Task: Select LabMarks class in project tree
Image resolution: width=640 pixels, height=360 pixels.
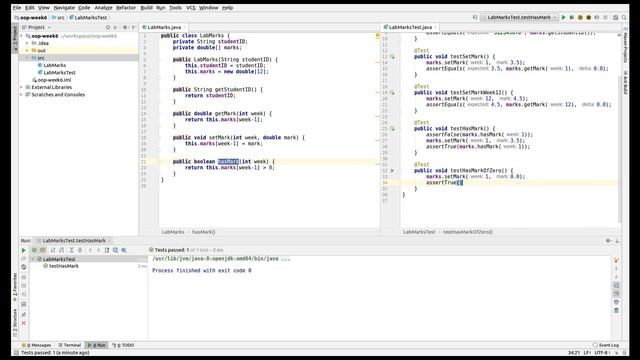Action: [55, 65]
